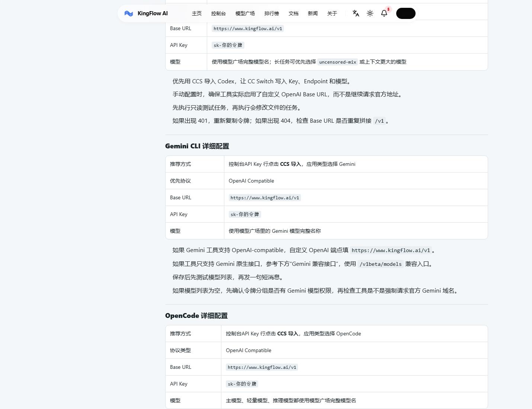Click 如果模型列表为空 troubleshooting line
The width and height of the screenshot is (532, 409).
(x=316, y=291)
